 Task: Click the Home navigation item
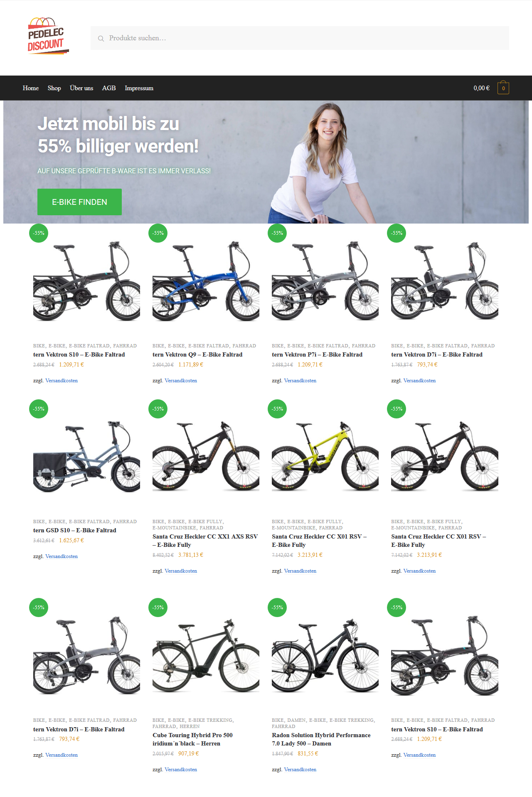(31, 88)
